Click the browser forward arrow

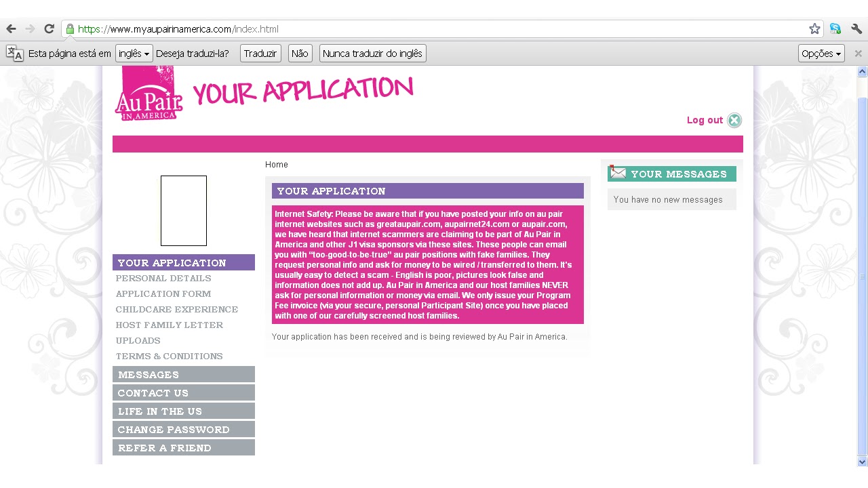pyautogui.click(x=30, y=28)
